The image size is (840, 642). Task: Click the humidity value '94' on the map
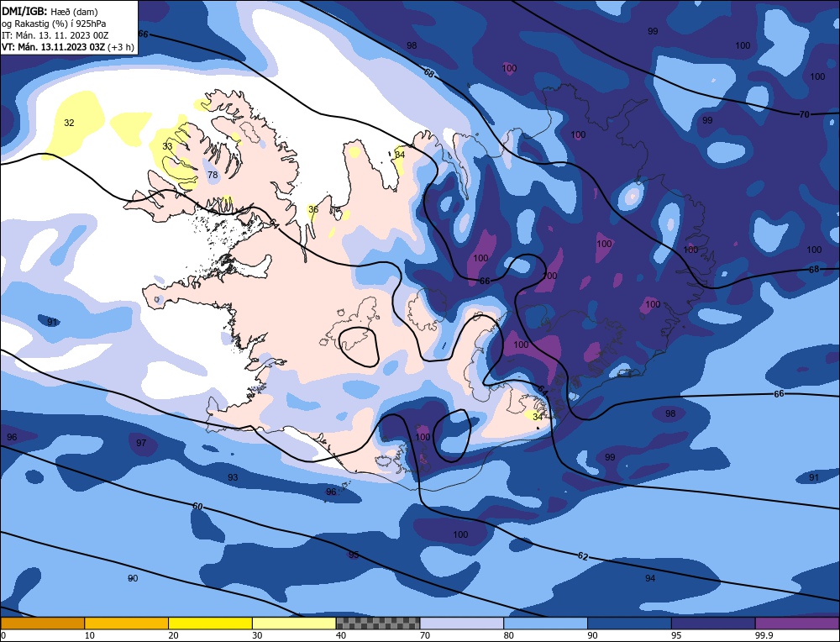click(650, 578)
